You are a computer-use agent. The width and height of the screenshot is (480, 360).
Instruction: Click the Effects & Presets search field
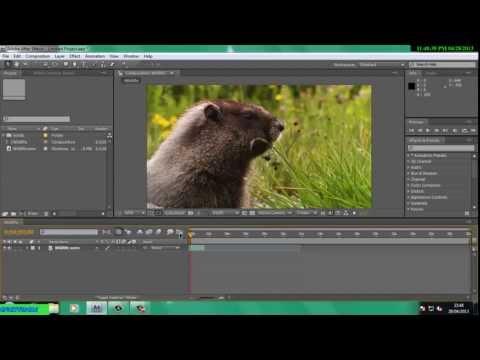[441, 148]
